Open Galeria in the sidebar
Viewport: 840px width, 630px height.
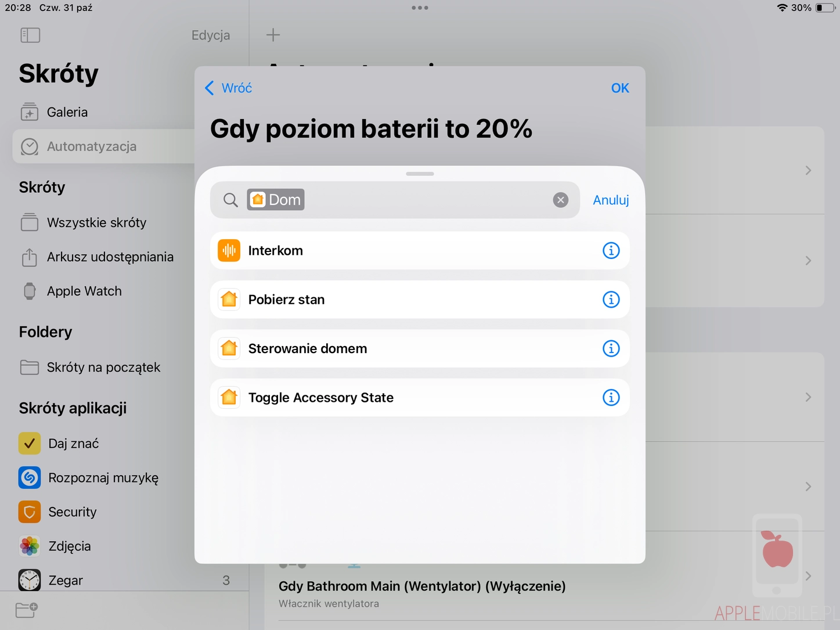(67, 112)
